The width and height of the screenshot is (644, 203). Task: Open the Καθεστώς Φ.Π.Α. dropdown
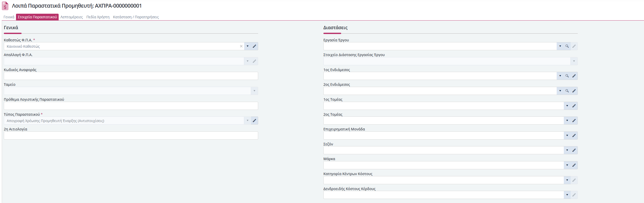coord(247,46)
